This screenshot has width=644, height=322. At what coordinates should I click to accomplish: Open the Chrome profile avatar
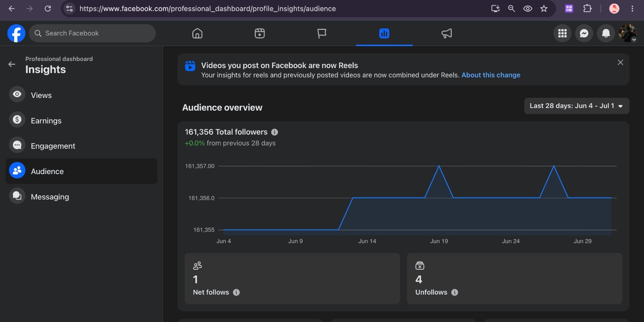click(x=614, y=8)
